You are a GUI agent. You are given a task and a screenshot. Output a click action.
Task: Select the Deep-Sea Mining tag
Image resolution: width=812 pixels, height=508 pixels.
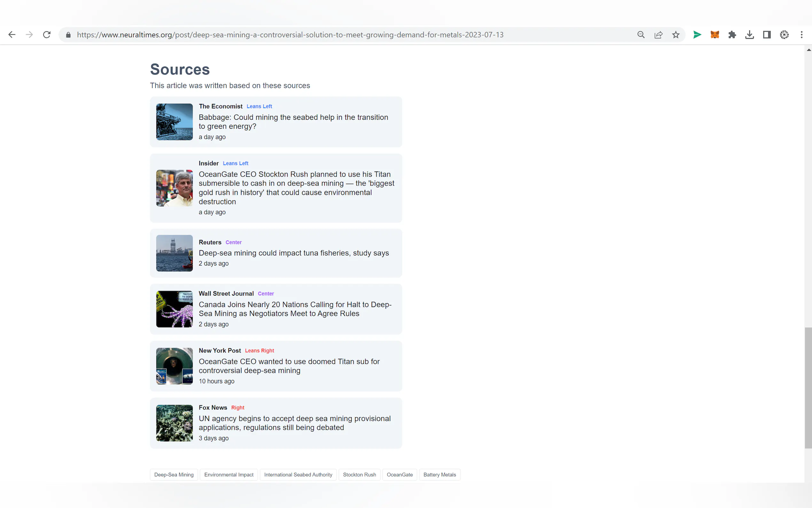[174, 474]
